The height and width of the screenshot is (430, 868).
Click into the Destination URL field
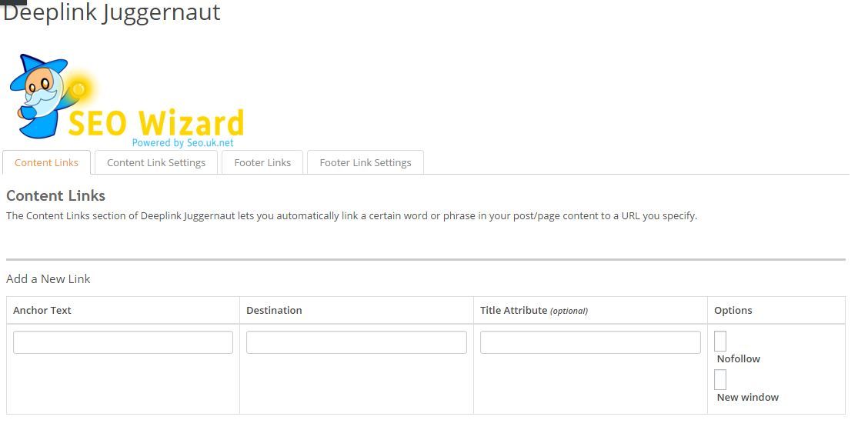356,342
